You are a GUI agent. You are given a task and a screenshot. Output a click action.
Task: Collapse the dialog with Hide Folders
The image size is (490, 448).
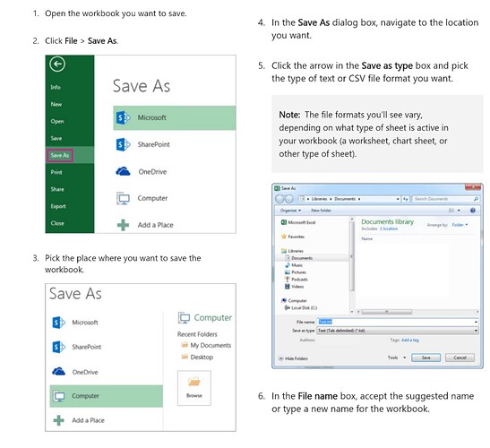[293, 358]
